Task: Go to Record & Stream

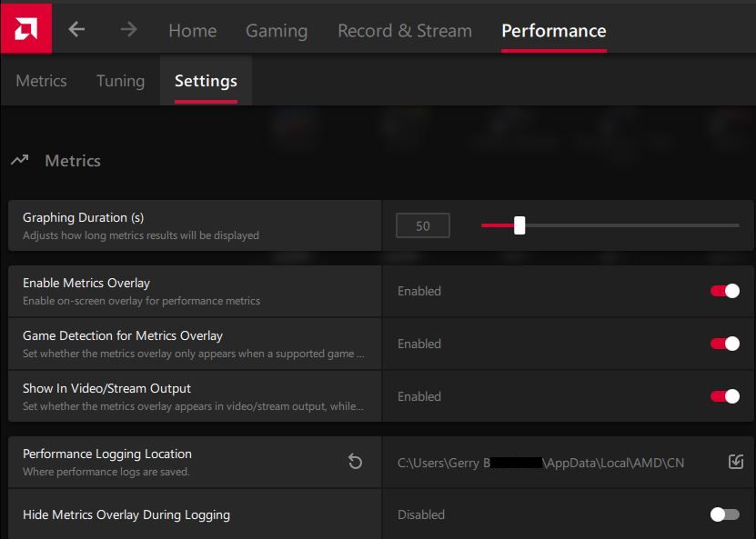Action: 404,30
